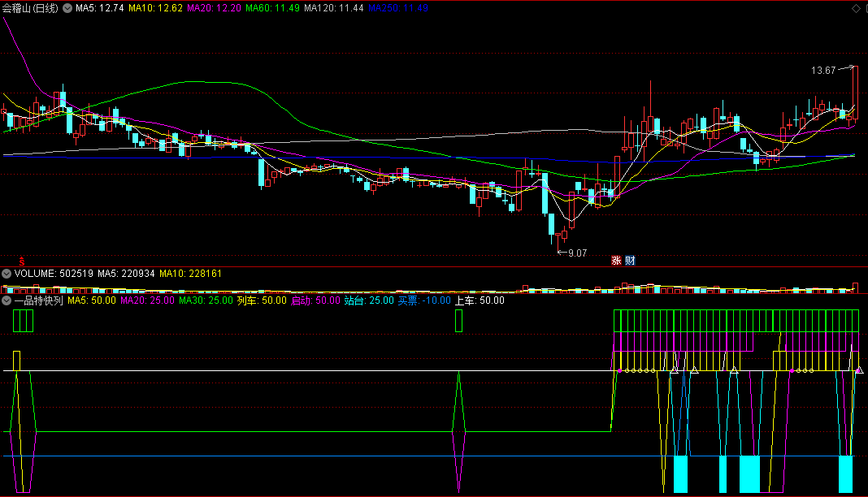Click the VOLUME: 502519 value
The width and height of the screenshot is (868, 497).
tap(54, 274)
